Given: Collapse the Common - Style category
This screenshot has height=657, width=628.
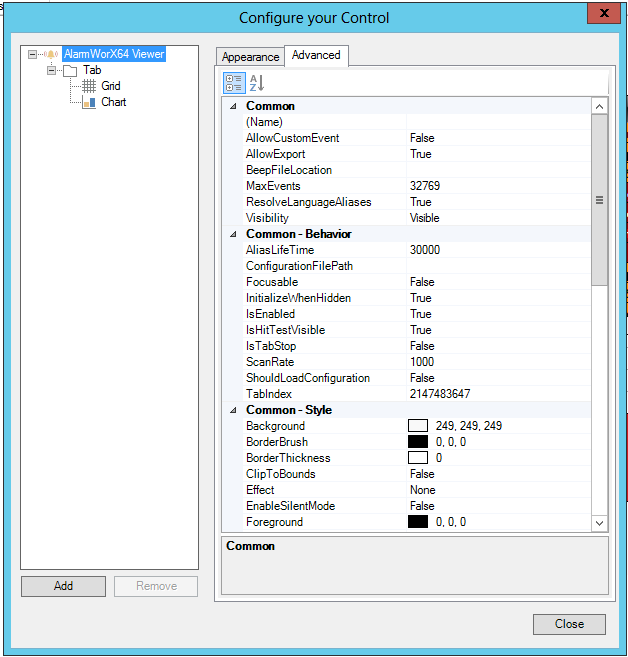Looking at the screenshot, I should 233,410.
